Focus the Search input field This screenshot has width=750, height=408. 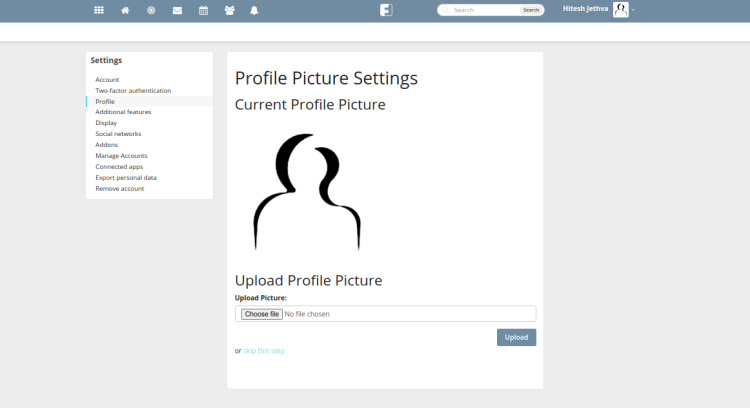(482, 10)
